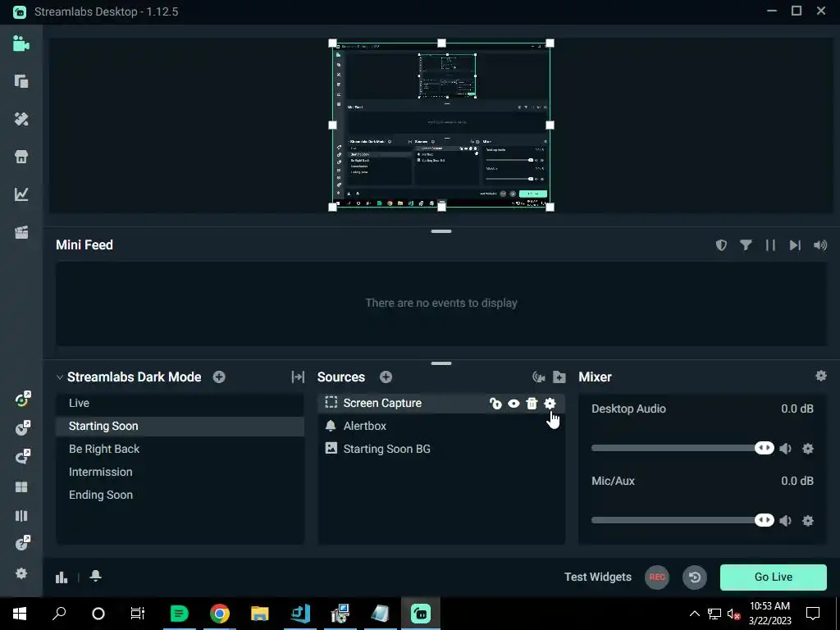
Task: Open the sidebar grid layout icon
Action: (x=21, y=487)
